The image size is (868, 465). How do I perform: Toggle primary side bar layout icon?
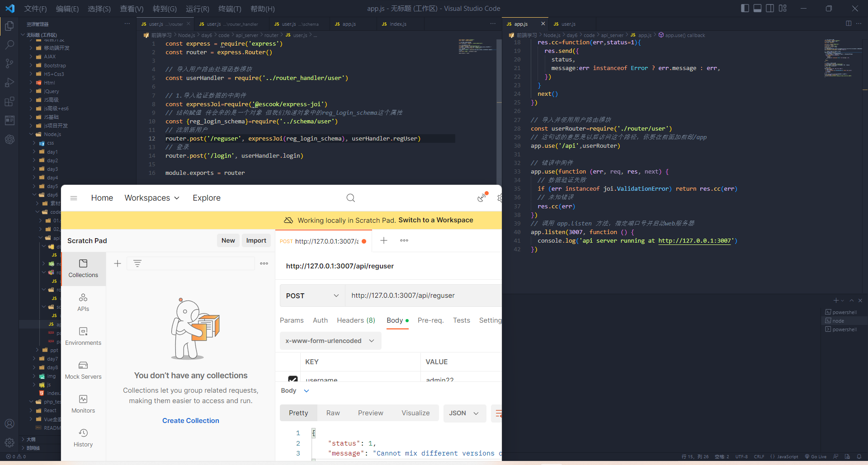click(745, 8)
